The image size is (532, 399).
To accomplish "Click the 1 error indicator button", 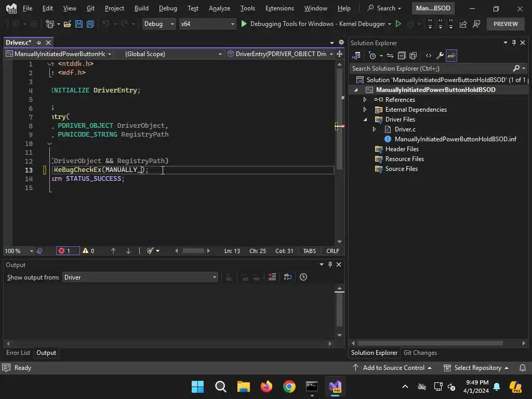I will tap(68, 251).
